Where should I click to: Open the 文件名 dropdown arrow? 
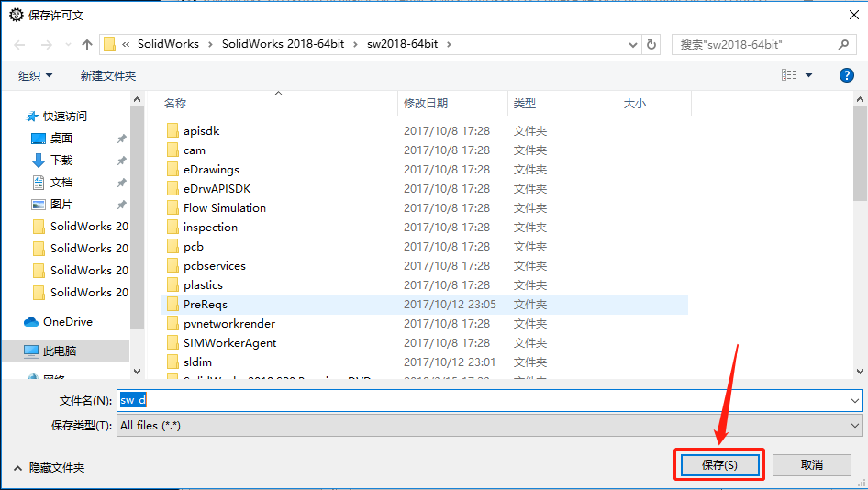point(855,400)
